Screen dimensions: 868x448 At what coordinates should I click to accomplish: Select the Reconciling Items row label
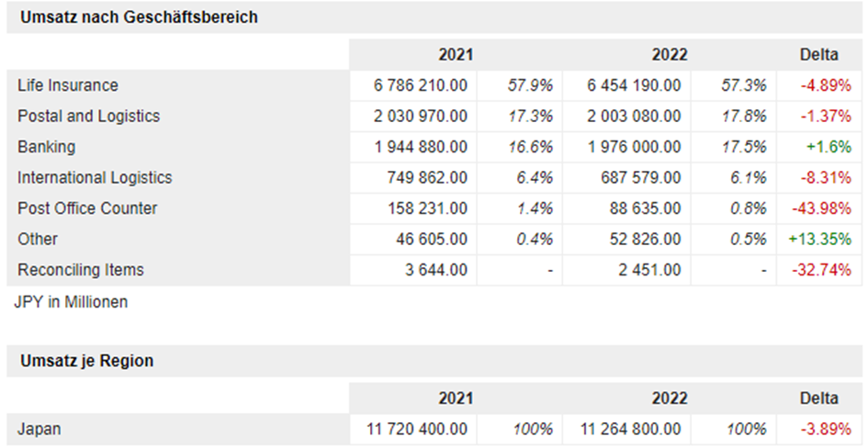point(81,270)
